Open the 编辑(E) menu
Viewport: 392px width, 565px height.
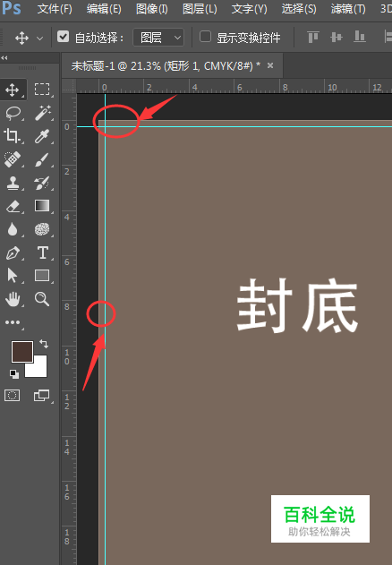104,9
